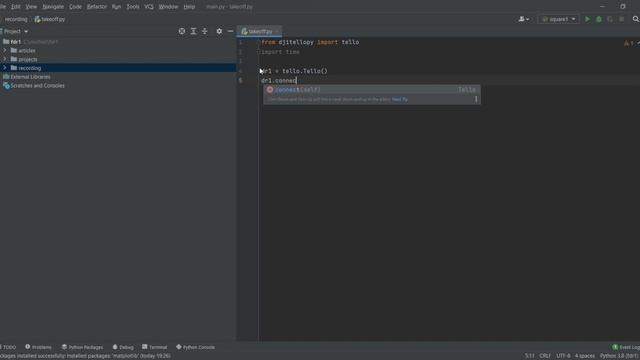
Task: Select the fdr1 project root
Action: [x=118, y=42]
